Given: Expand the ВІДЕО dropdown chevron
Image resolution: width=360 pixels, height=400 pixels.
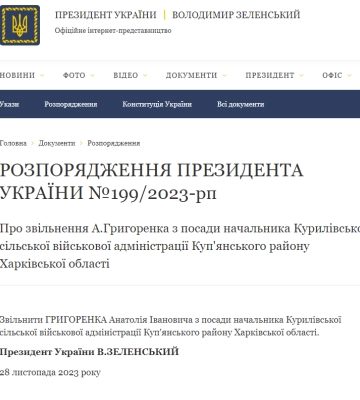Looking at the screenshot, I should [145, 76].
